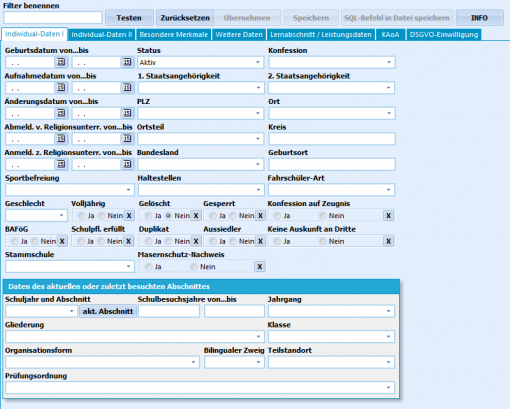Screen dimensions: 510x409
Task: Click the INFO button
Action: [480, 18]
